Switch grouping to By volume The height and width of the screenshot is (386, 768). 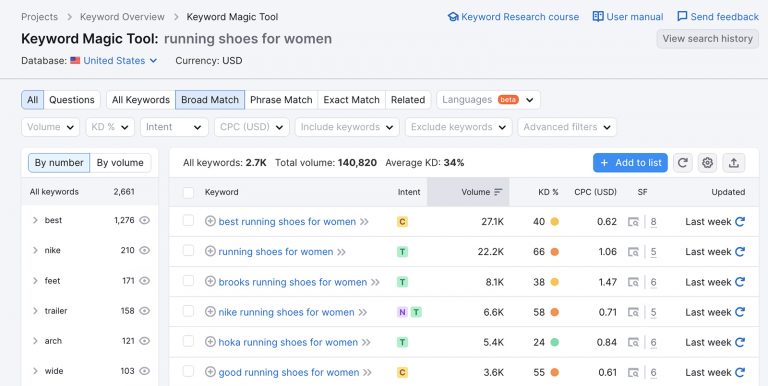(120, 163)
